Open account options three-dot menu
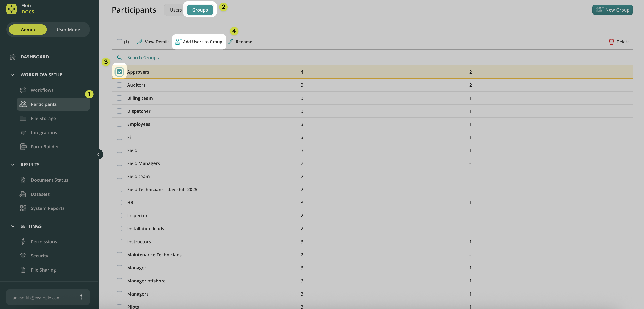Image resolution: width=644 pixels, height=309 pixels. tap(81, 297)
